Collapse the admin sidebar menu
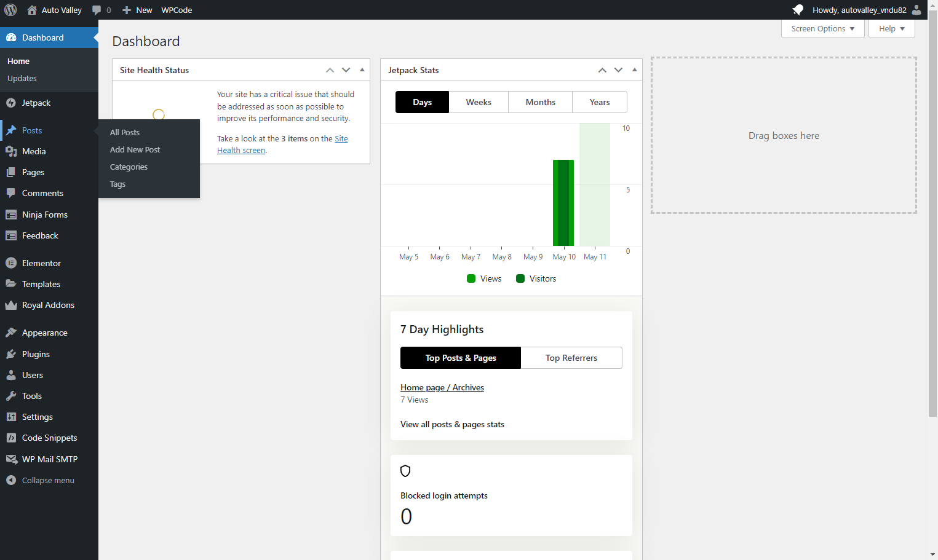This screenshot has height=560, width=938. click(x=41, y=480)
